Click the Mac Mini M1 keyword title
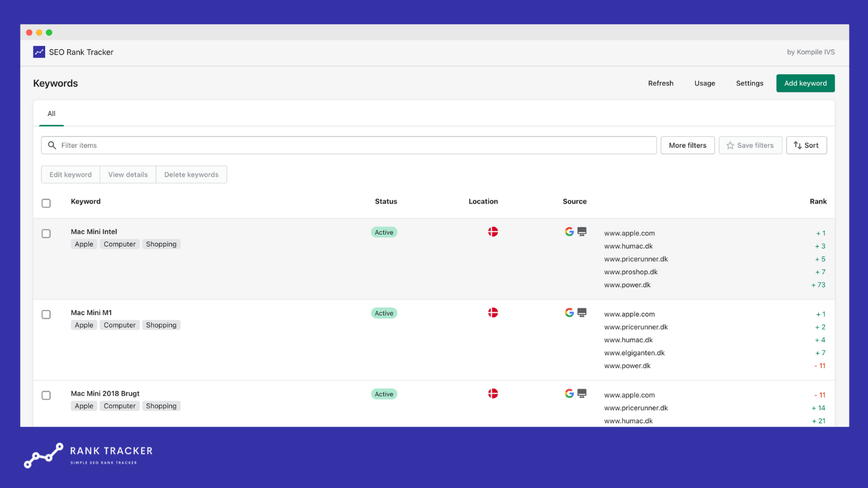Viewport: 868px width, 488px height. click(x=91, y=313)
